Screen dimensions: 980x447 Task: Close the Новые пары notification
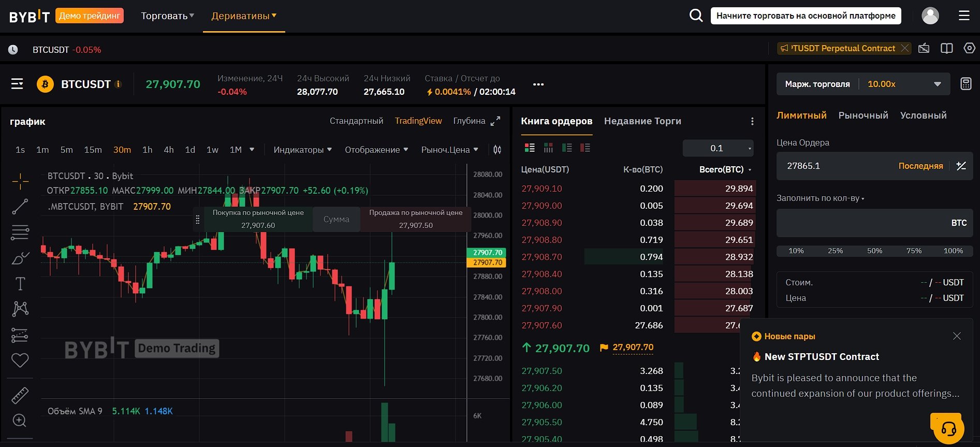[x=957, y=336]
